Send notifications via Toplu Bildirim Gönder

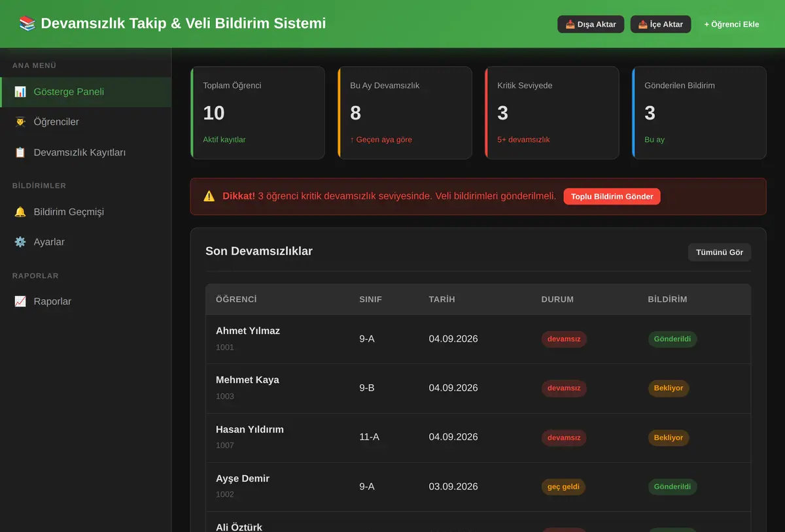612,196
